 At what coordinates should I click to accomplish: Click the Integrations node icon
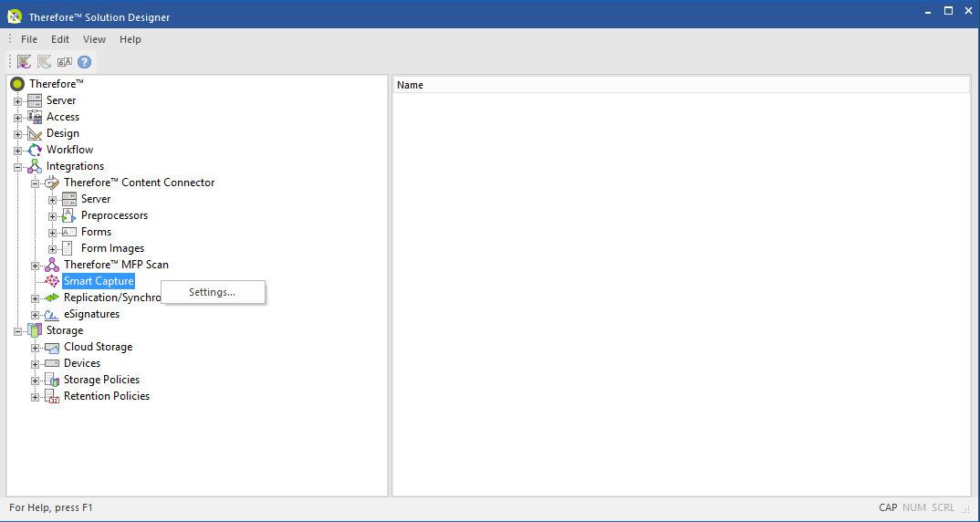point(35,166)
